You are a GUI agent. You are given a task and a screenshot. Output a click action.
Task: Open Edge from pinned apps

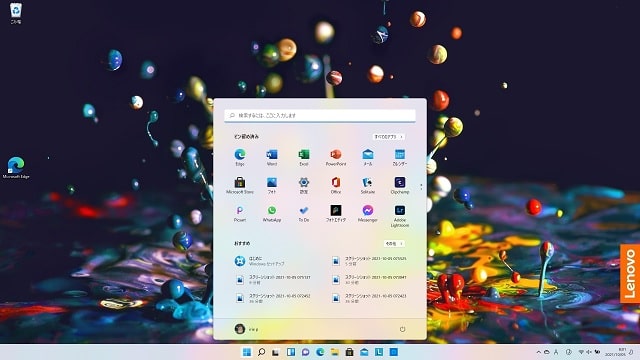[240, 157]
